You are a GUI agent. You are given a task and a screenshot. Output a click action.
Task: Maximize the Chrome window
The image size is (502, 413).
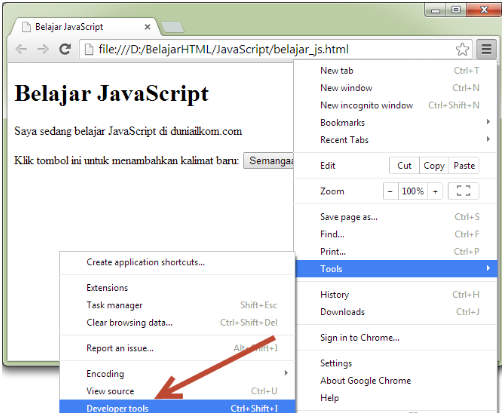coord(456,10)
